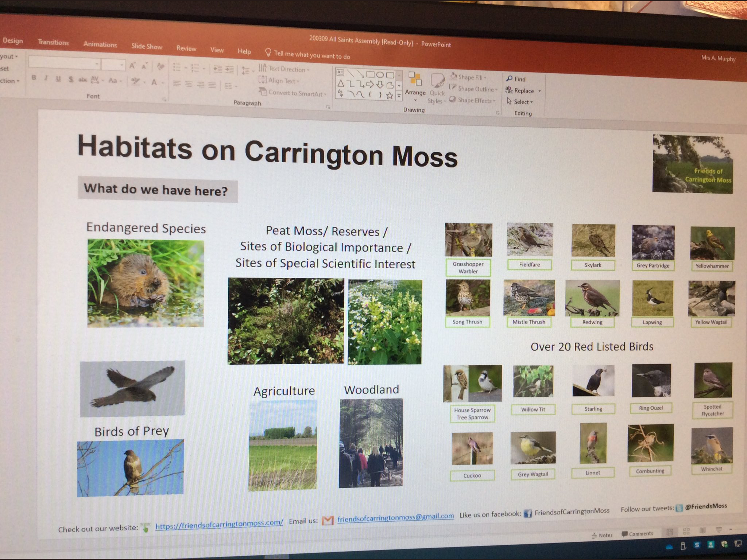
Task: Toggle the Notes pane in status bar
Action: tap(602, 535)
